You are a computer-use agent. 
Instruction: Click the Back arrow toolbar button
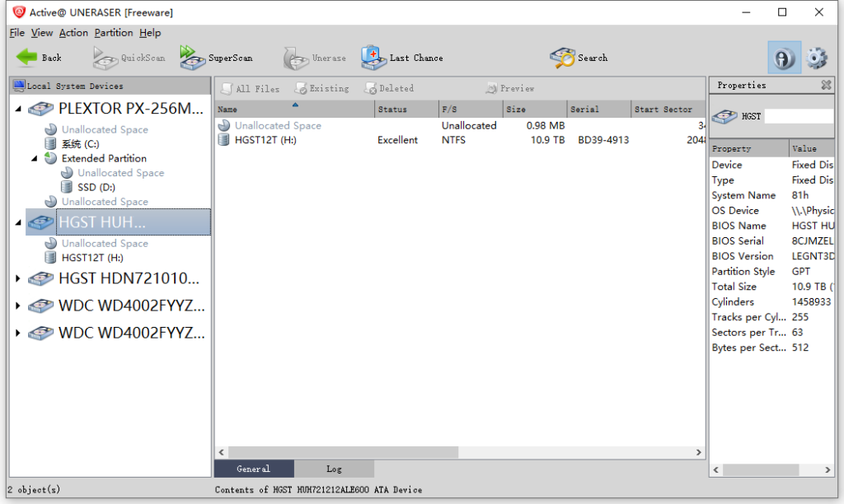(x=39, y=58)
